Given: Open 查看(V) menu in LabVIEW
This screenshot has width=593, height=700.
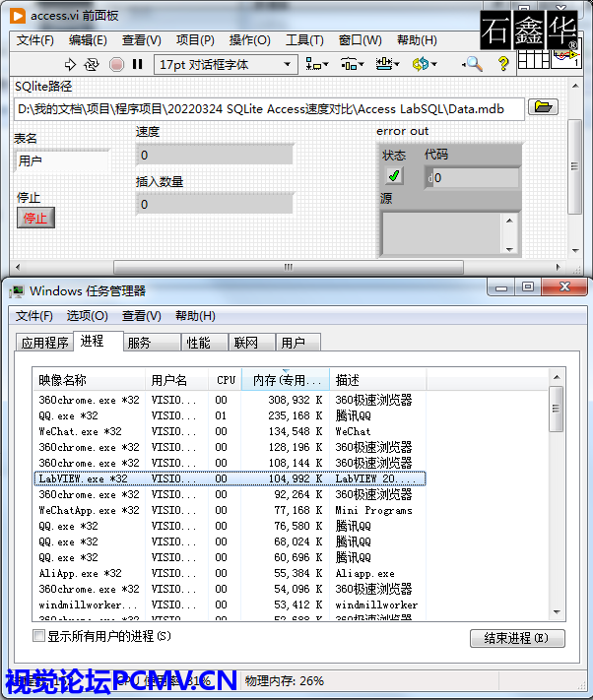Looking at the screenshot, I should pos(142,40).
